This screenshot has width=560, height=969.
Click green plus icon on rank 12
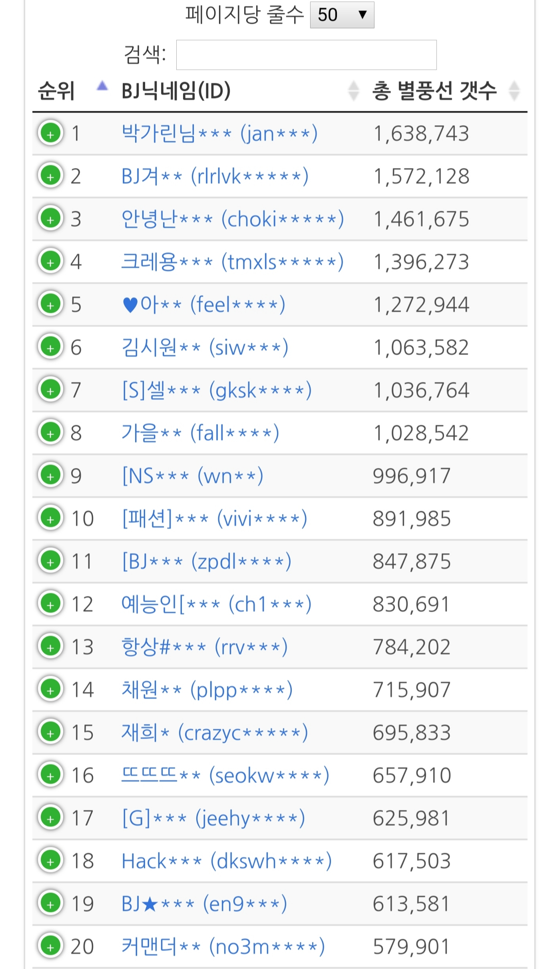coord(51,603)
